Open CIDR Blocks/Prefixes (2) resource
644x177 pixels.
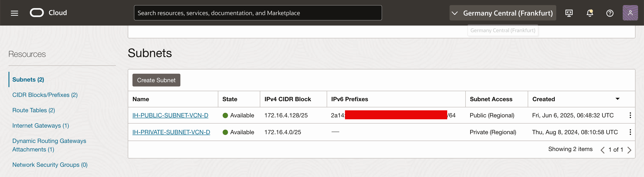tap(45, 95)
